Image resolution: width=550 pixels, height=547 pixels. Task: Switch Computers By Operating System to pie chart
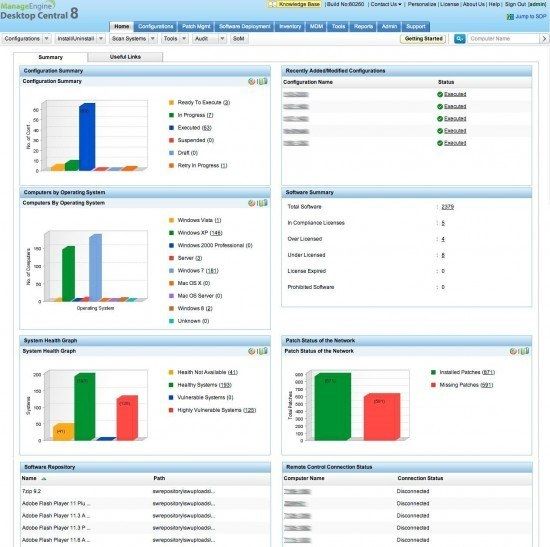(x=251, y=203)
